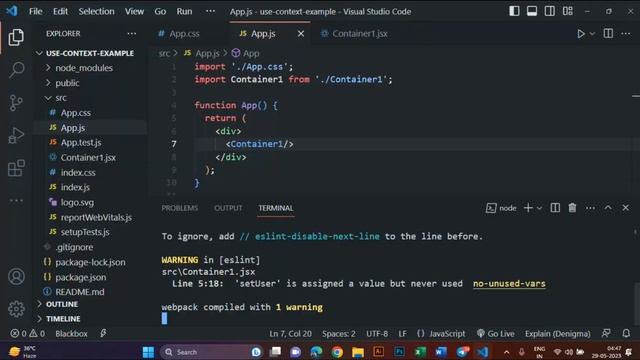Open Container1.jsx from file tree
This screenshot has width=640, height=360.
[x=88, y=157]
